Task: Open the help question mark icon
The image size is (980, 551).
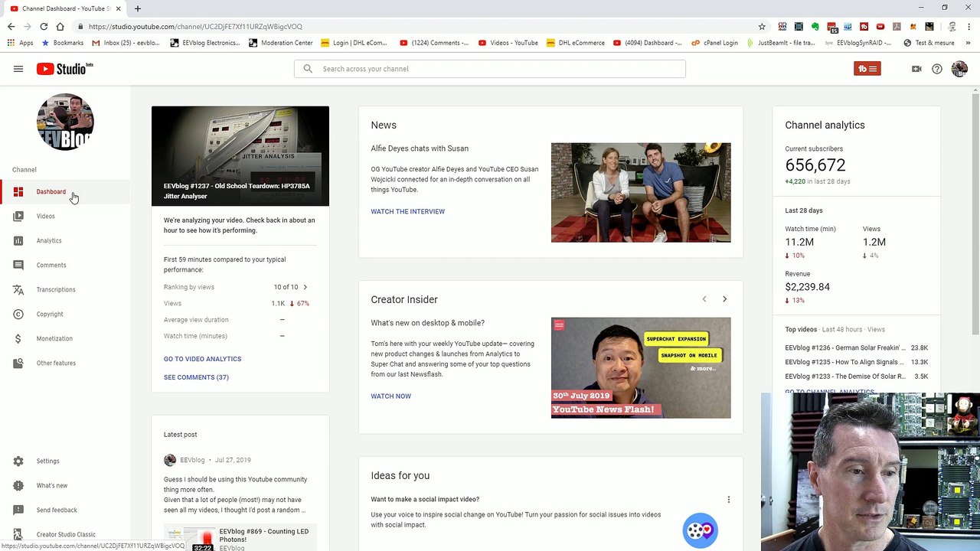Action: point(937,69)
